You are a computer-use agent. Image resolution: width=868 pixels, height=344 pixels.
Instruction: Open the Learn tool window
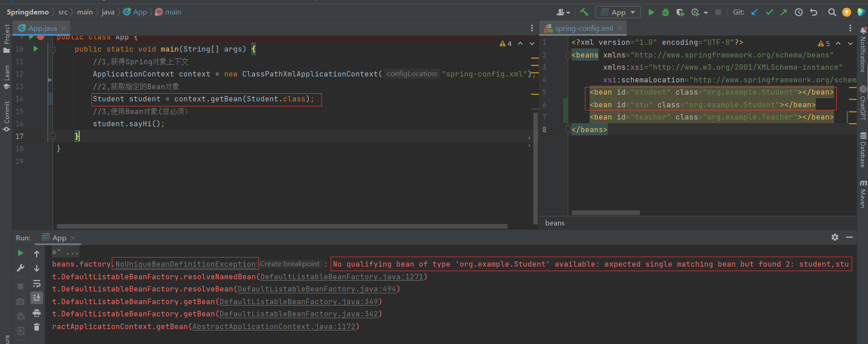click(x=6, y=77)
